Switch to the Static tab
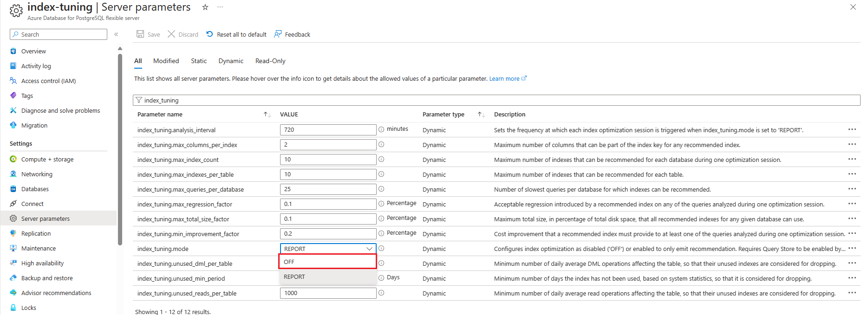The image size is (868, 315). tap(199, 61)
